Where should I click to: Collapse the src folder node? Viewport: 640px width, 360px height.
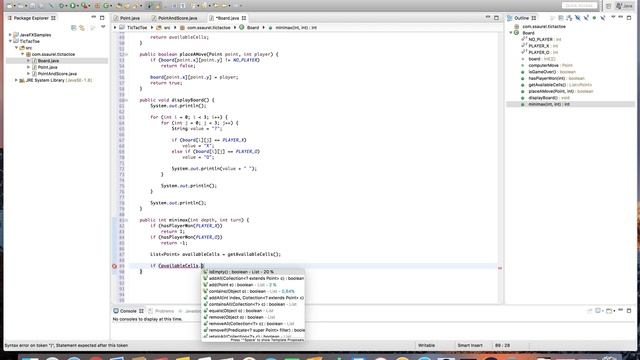(16, 48)
